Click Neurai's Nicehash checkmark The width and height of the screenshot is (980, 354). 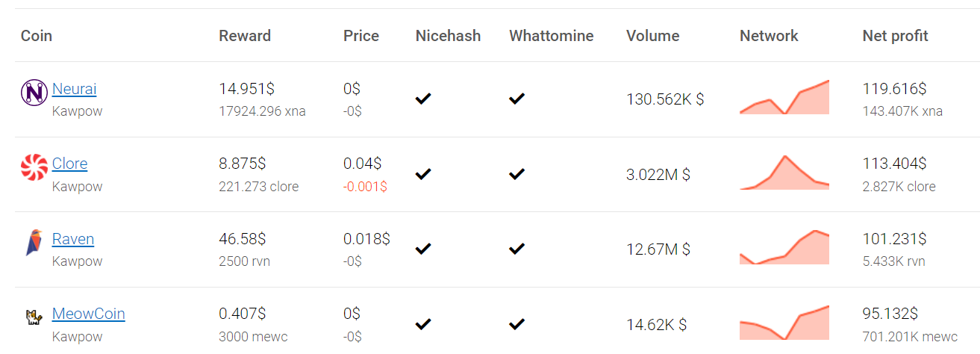pos(423,98)
